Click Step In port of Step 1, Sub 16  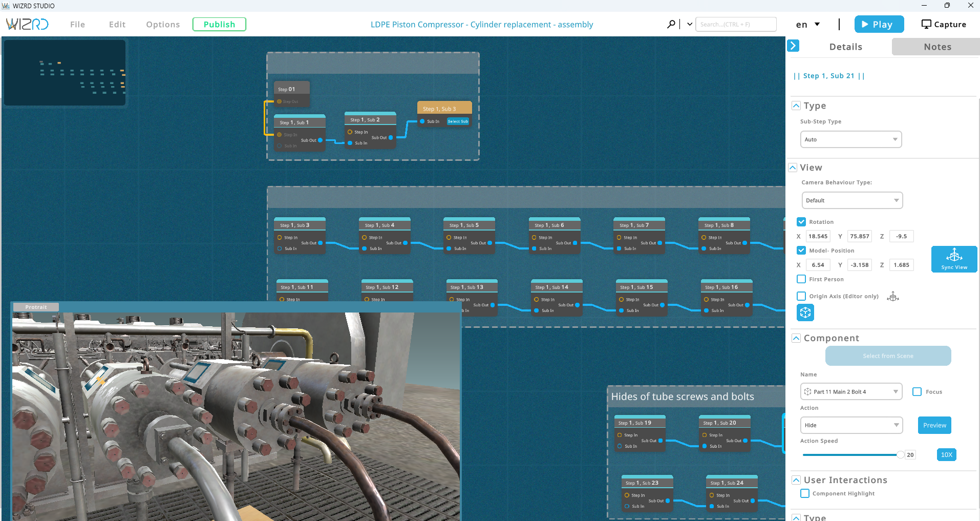click(x=706, y=300)
